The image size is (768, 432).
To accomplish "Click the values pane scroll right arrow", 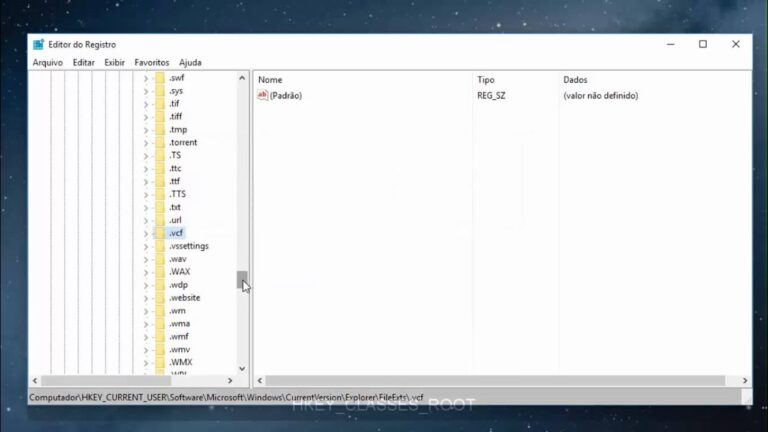I will coord(745,381).
